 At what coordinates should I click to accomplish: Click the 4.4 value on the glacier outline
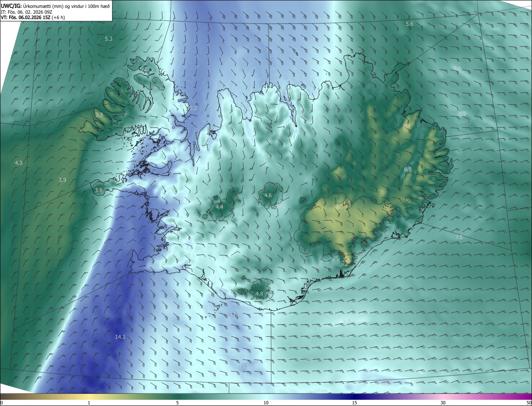[219, 207]
